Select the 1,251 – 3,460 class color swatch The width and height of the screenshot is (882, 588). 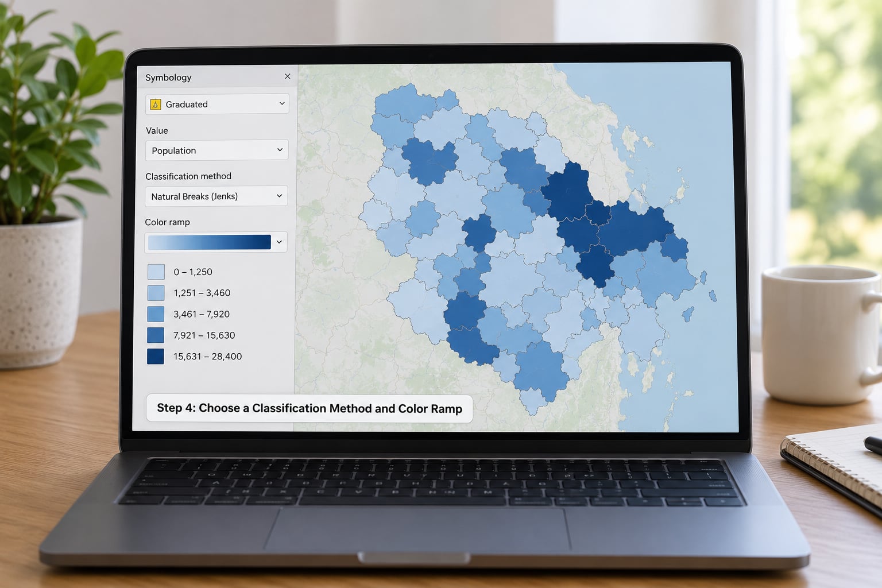tap(156, 293)
